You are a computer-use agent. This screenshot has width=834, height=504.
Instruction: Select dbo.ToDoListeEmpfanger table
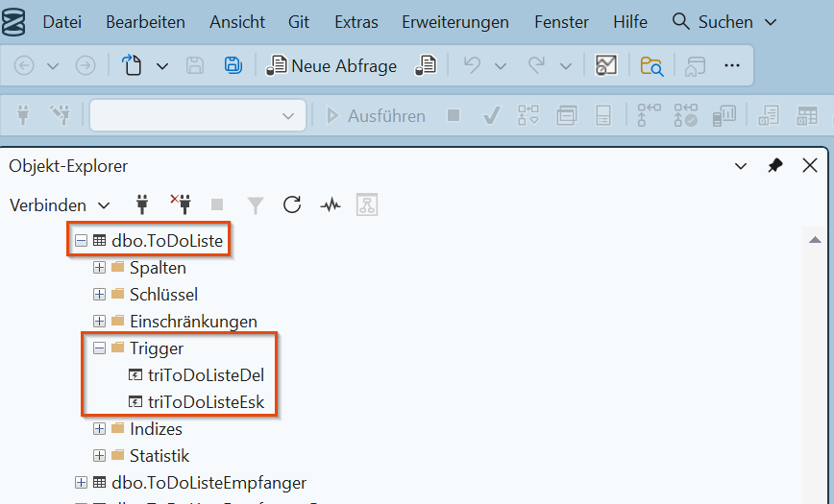[x=209, y=483]
